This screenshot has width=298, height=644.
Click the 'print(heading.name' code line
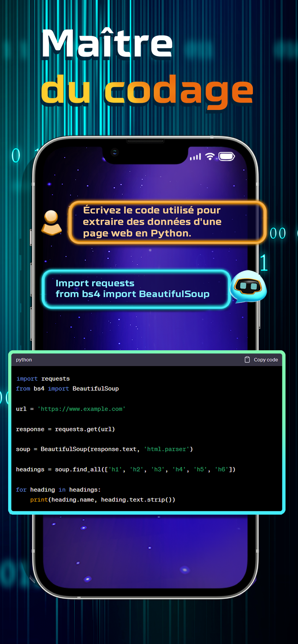(103, 500)
